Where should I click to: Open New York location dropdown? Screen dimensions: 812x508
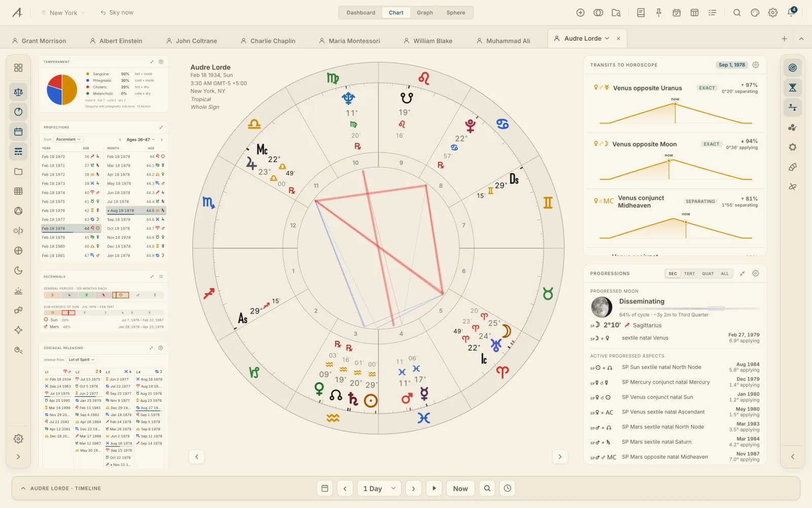tap(63, 13)
